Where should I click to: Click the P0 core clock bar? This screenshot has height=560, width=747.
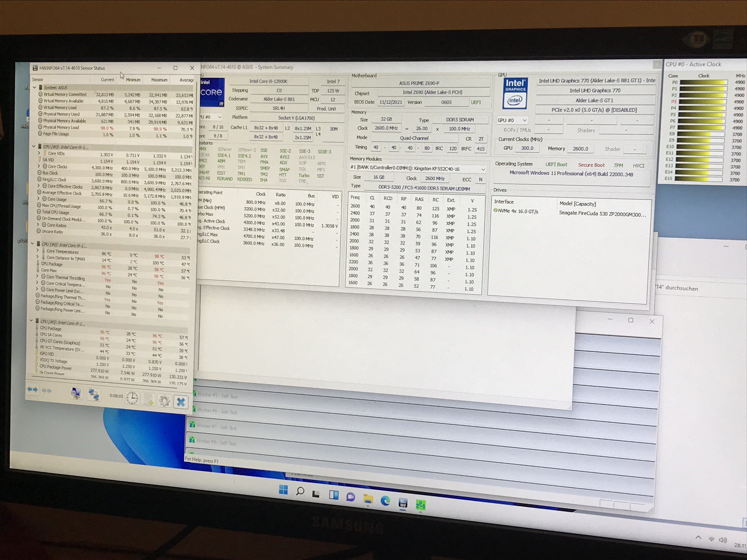(x=703, y=82)
